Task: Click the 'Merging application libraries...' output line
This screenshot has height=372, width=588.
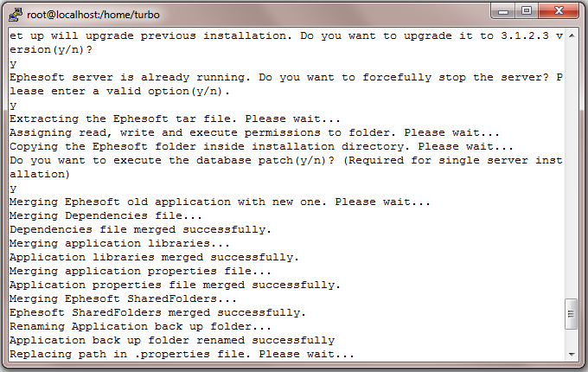Action: 119,243
